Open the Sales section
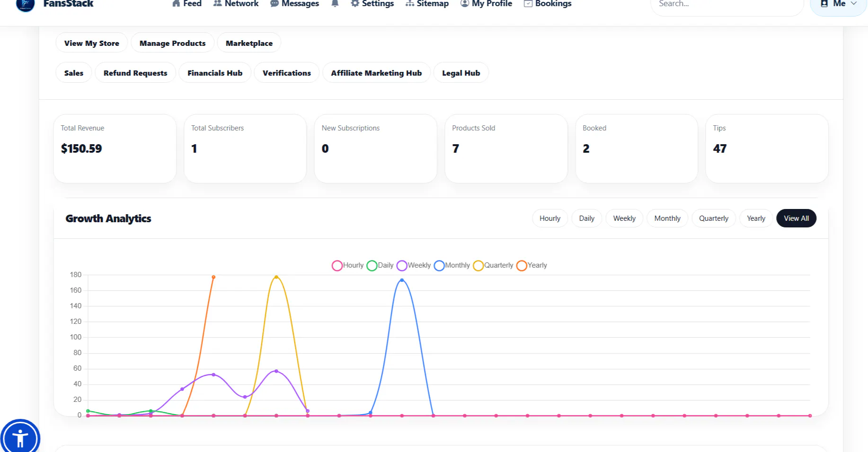 tap(74, 73)
